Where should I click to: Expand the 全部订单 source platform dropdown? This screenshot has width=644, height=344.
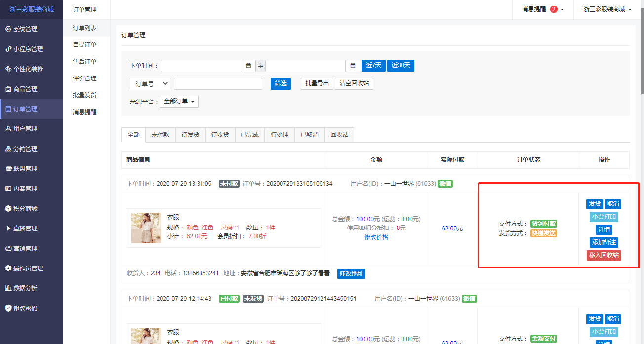(x=179, y=101)
